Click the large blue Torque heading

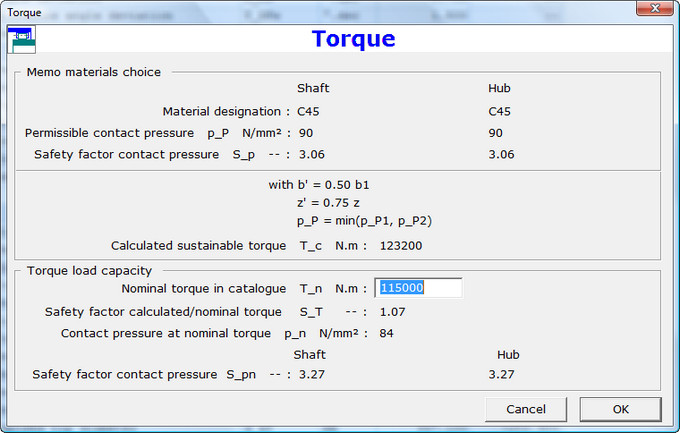(353, 39)
